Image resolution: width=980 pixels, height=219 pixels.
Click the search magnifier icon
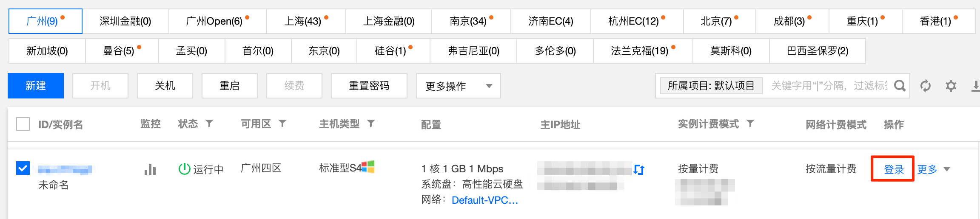900,86
